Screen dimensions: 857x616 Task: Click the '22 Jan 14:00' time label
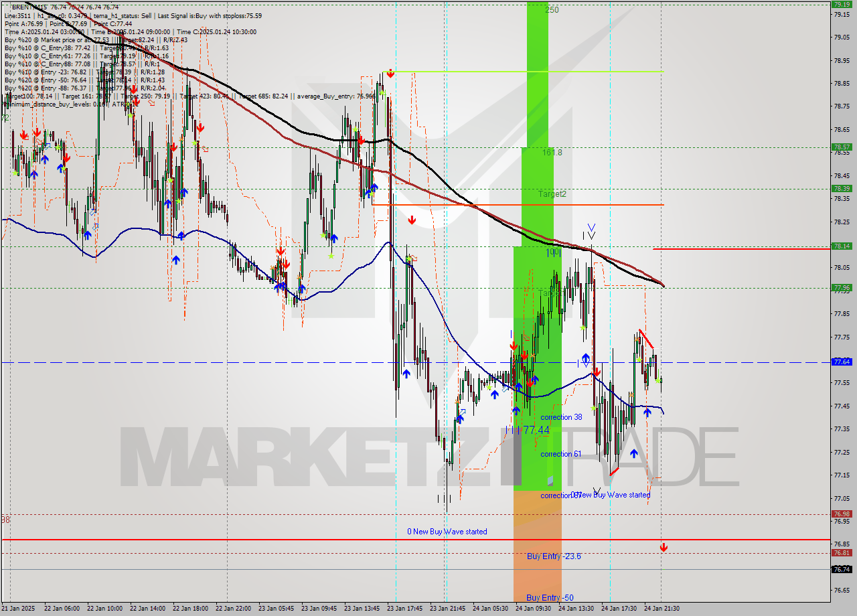pyautogui.click(x=147, y=609)
